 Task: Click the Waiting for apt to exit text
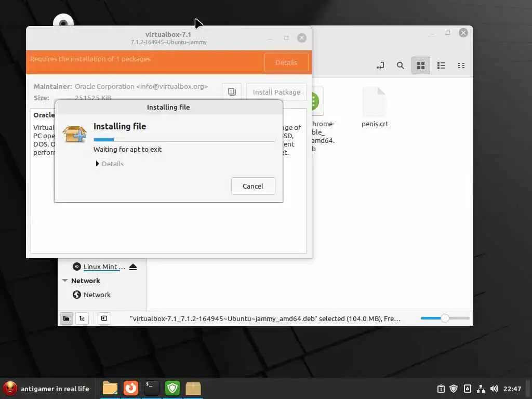[128, 149]
